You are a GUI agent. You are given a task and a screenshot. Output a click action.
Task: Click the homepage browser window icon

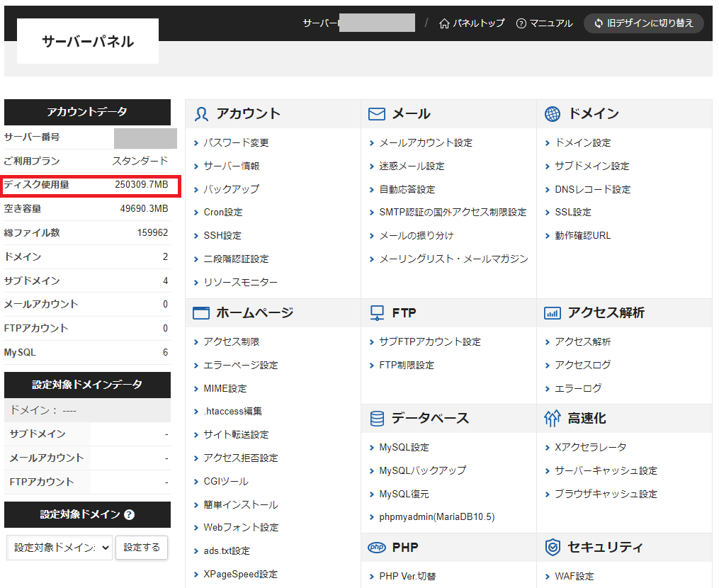pyautogui.click(x=201, y=313)
